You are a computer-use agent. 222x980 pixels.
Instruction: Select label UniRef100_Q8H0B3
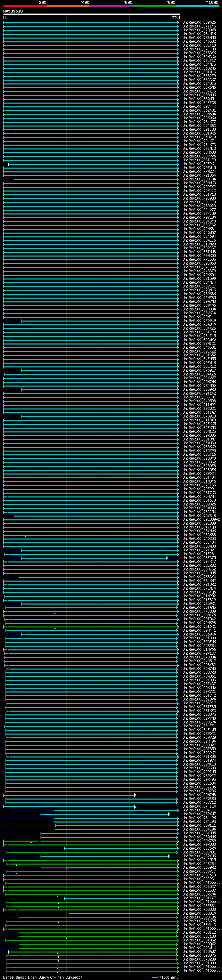[x=199, y=153]
